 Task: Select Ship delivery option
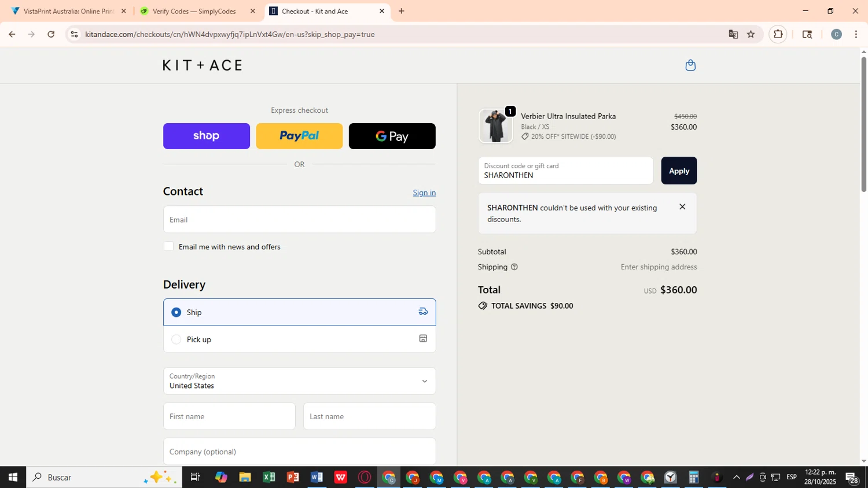[299, 312]
